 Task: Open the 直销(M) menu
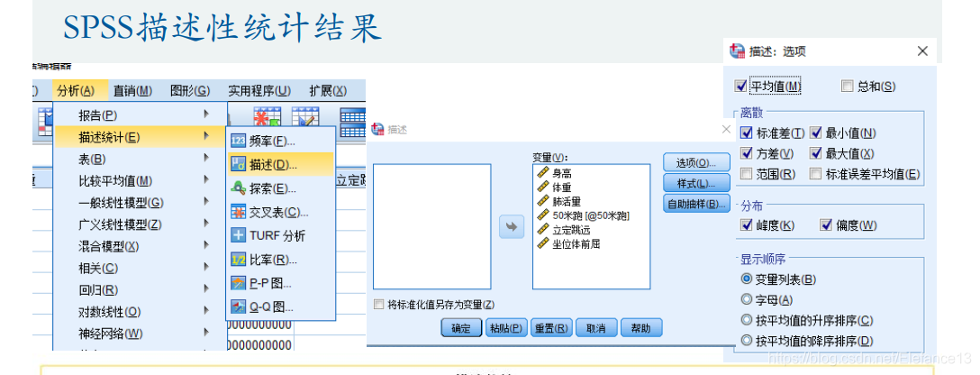[x=132, y=91]
